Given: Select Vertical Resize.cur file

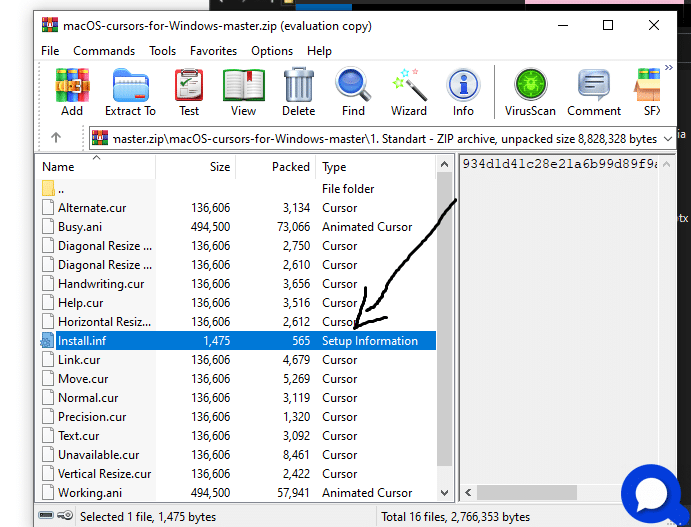Looking at the screenshot, I should coord(104,473).
